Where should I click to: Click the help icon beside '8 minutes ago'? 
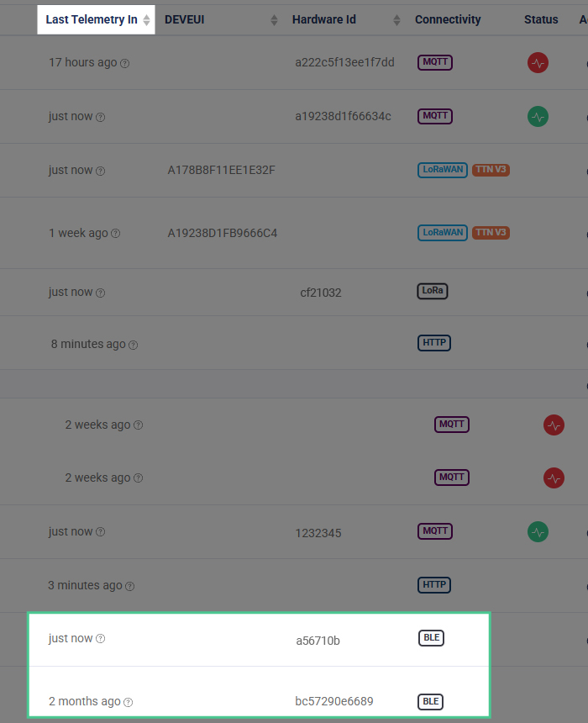click(134, 345)
